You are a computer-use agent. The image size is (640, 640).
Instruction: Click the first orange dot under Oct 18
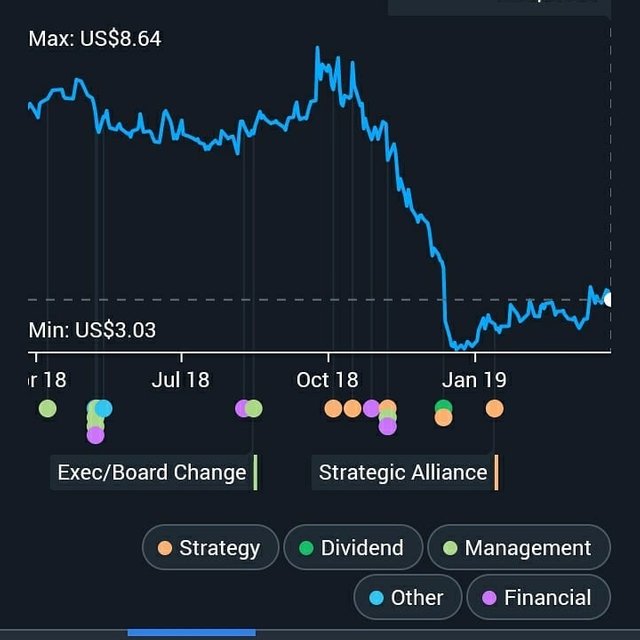tap(333, 408)
